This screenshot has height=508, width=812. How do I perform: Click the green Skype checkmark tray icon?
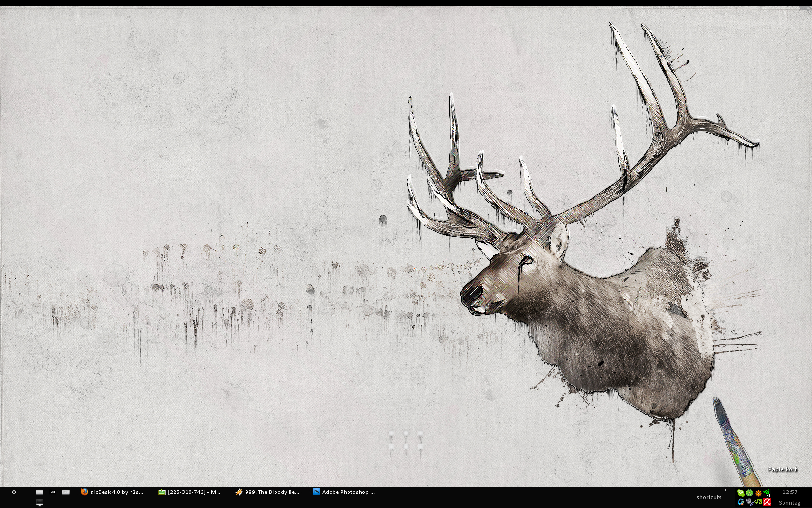(740, 493)
